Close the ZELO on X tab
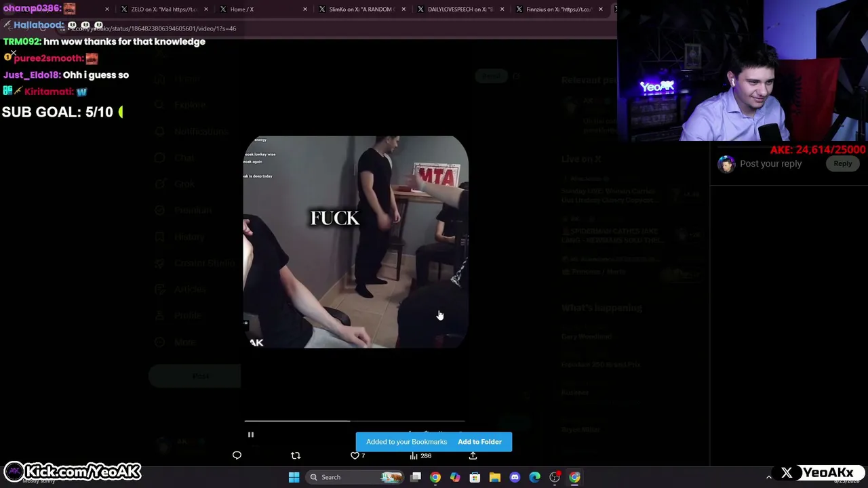The image size is (868, 488). (x=205, y=9)
